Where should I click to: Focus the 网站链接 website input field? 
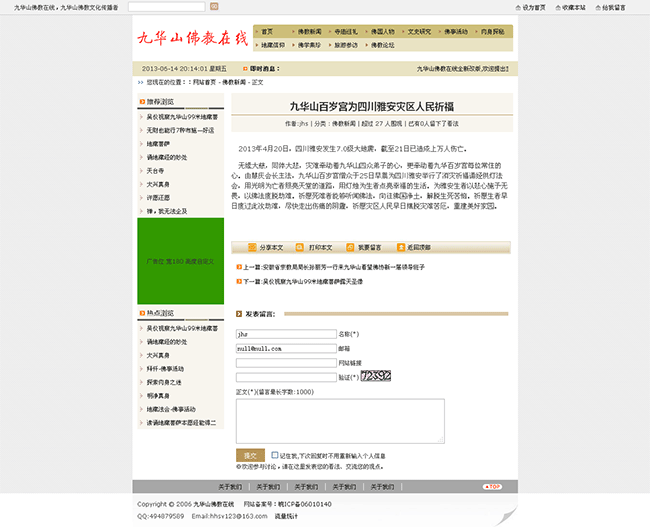click(285, 363)
